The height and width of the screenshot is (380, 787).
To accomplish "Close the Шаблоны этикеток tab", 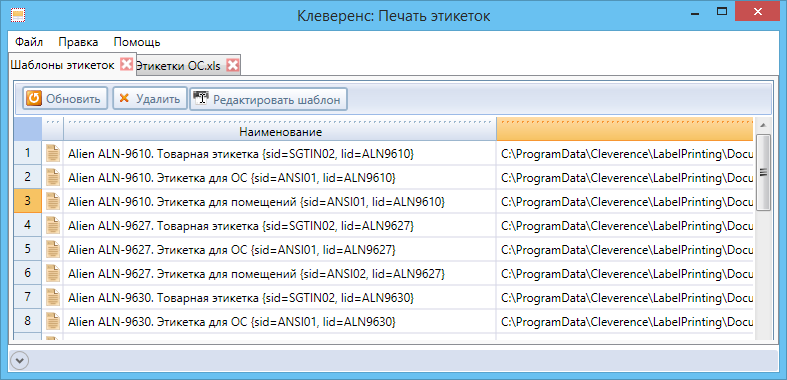I will pyautogui.click(x=127, y=64).
